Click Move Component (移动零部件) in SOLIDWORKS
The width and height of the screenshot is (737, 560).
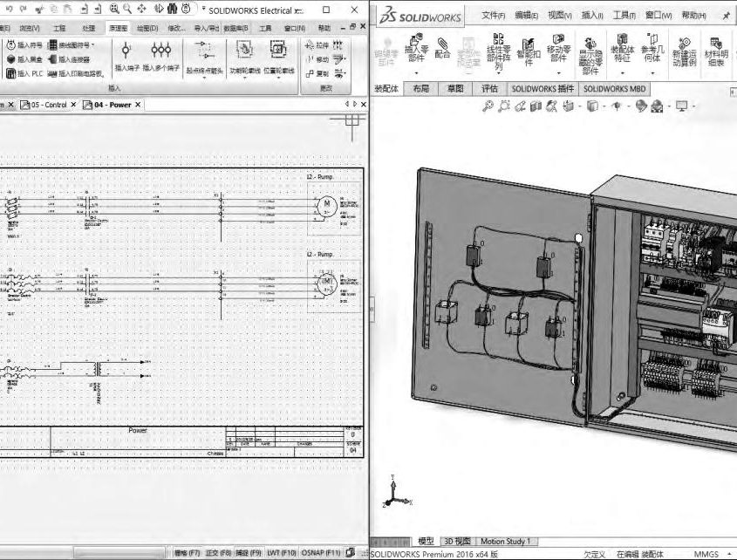558,49
